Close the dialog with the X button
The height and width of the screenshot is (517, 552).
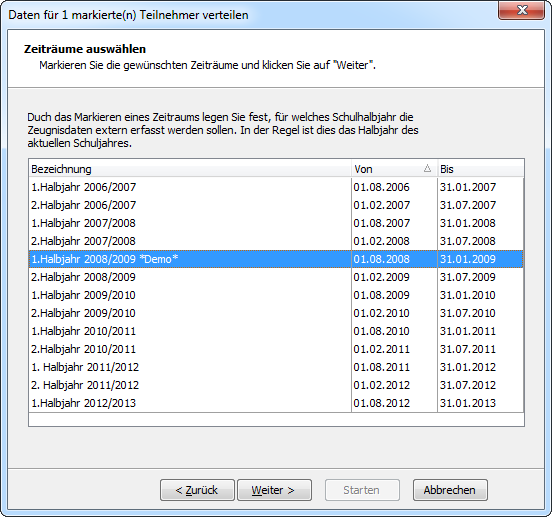click(x=521, y=10)
